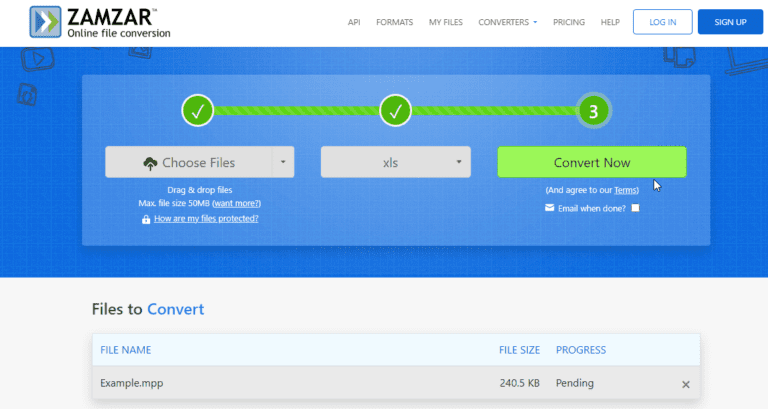Open My Files in navigation
Viewport: 768px width, 409px height.
click(x=446, y=22)
